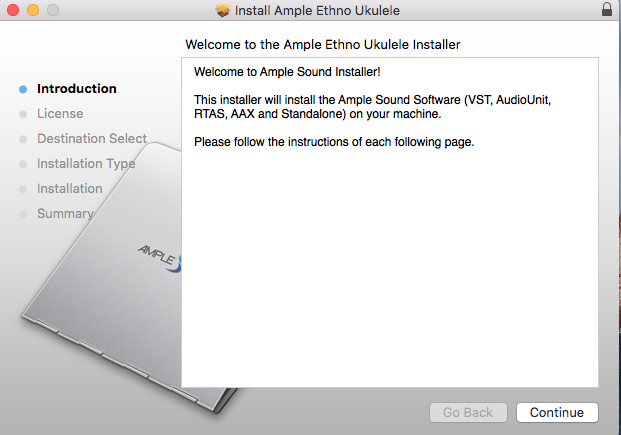Select the License step in the sidebar
The image size is (621, 435).
coord(60,114)
